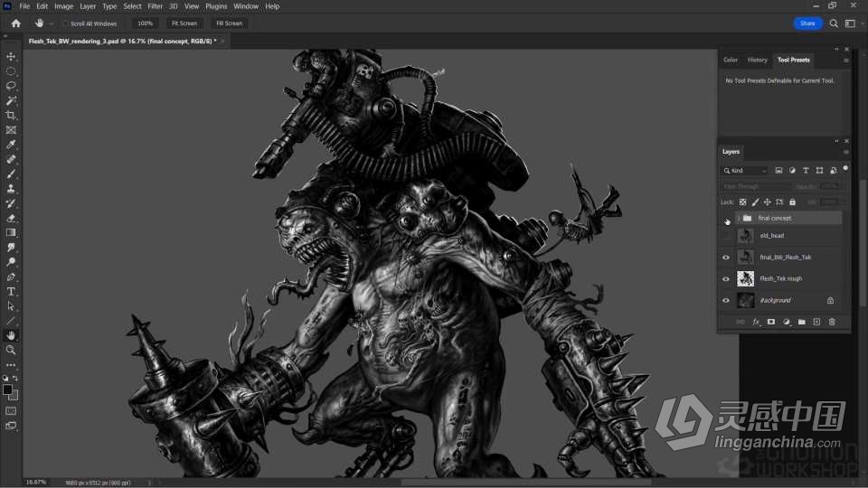Image resolution: width=868 pixels, height=488 pixels.
Task: Toggle Quick Mask mode icon
Action: (x=11, y=411)
